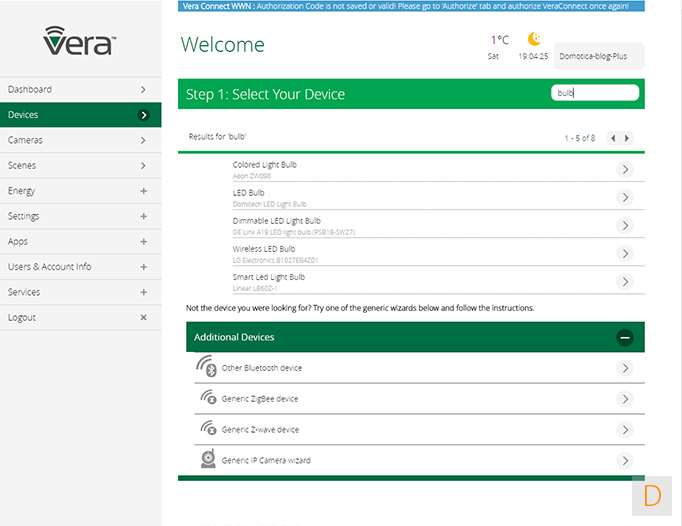
Task: Click the Bluetooth device icon
Action: (x=206, y=368)
